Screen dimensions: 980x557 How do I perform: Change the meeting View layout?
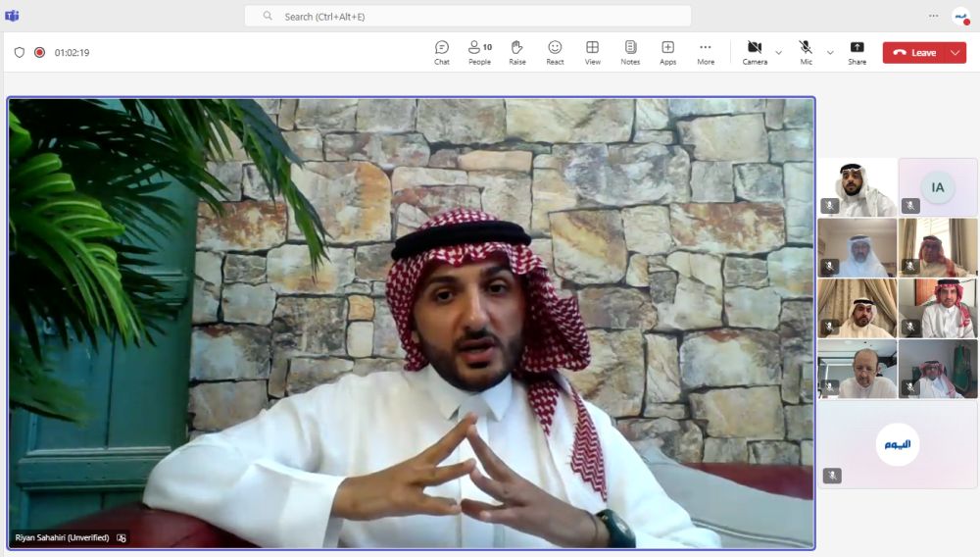pos(593,52)
